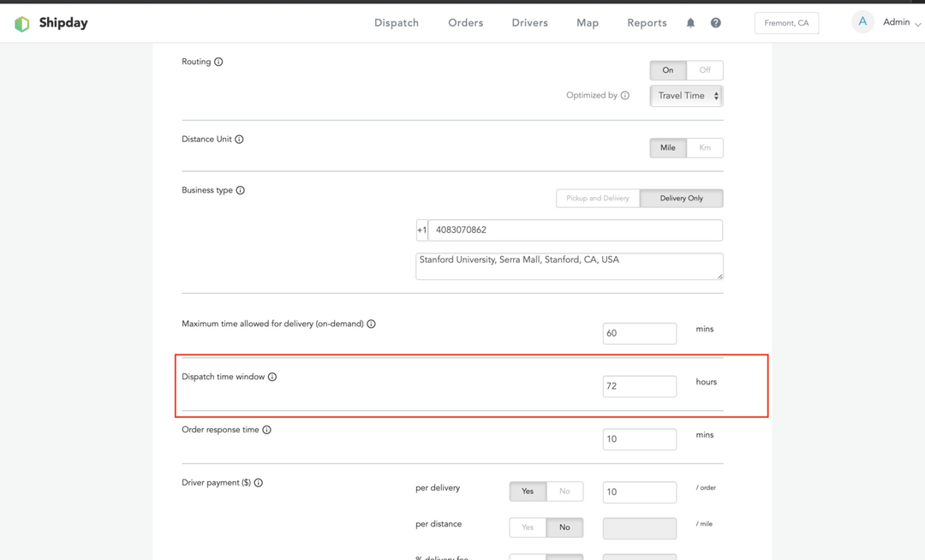Image resolution: width=925 pixels, height=560 pixels.
Task: Set per delivery payment to No
Action: (564, 491)
